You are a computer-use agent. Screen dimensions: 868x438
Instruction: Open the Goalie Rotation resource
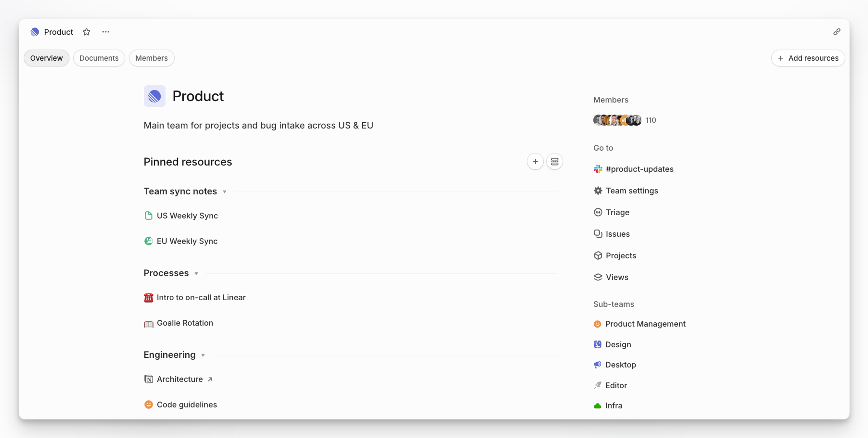(185, 323)
